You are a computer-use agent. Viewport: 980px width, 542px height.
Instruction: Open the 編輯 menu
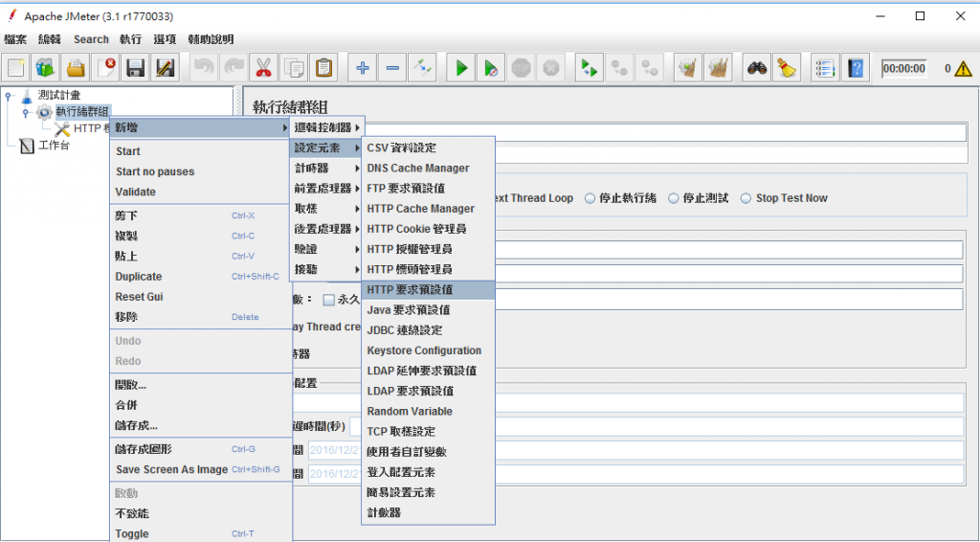[50, 39]
